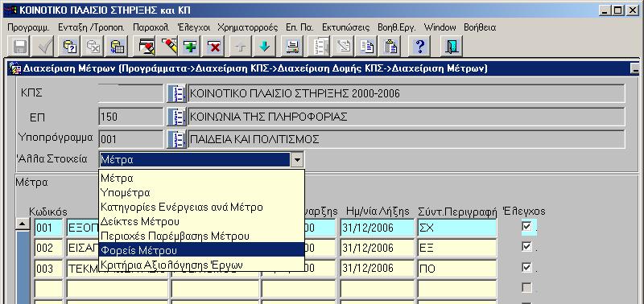
Task: Open the Ενταξη/Τροποπ. menu
Action: [x=91, y=27]
